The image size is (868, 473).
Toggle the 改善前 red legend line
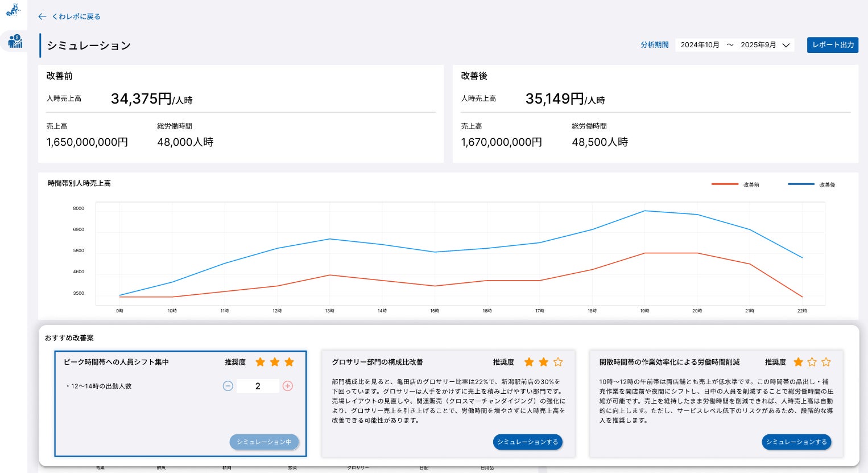[725, 184]
